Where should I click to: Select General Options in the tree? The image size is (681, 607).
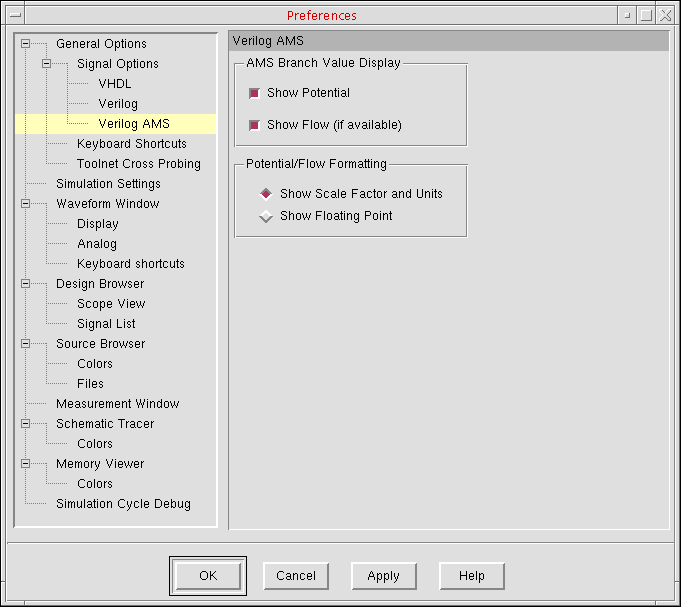click(x=101, y=44)
